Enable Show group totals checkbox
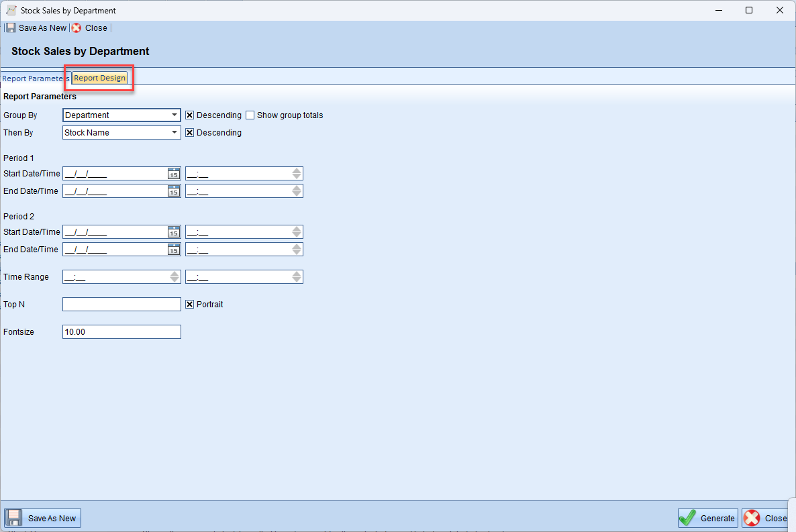This screenshot has width=796, height=532. pos(250,115)
